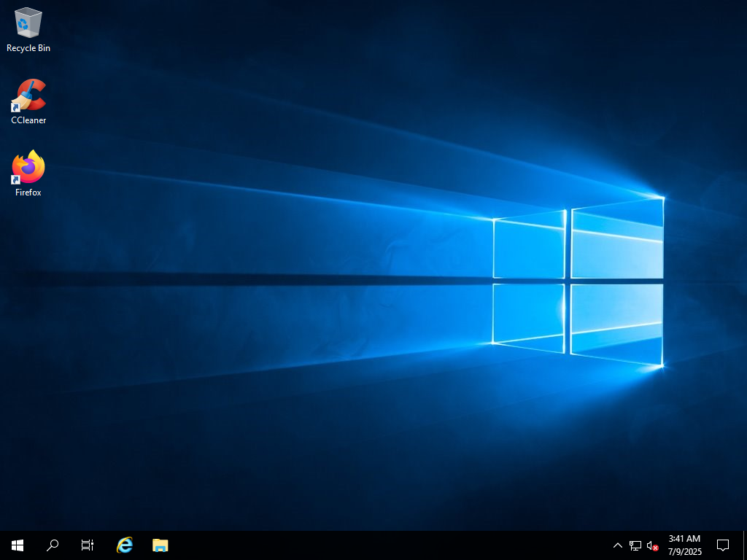
Task: Open File Explorer from the taskbar
Action: [160, 545]
